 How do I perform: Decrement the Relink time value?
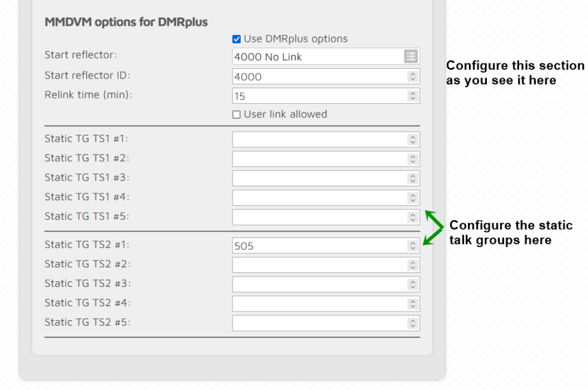(x=412, y=98)
